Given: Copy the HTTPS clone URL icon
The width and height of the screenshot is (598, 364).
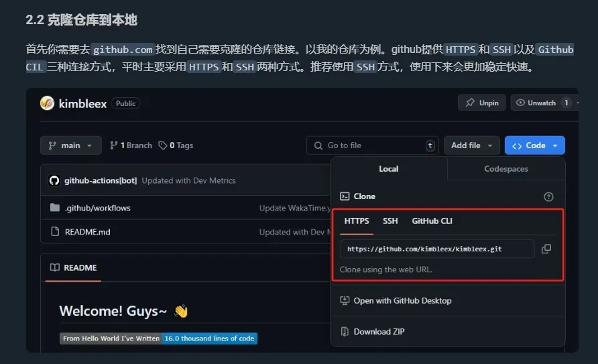Looking at the screenshot, I should pyautogui.click(x=546, y=249).
